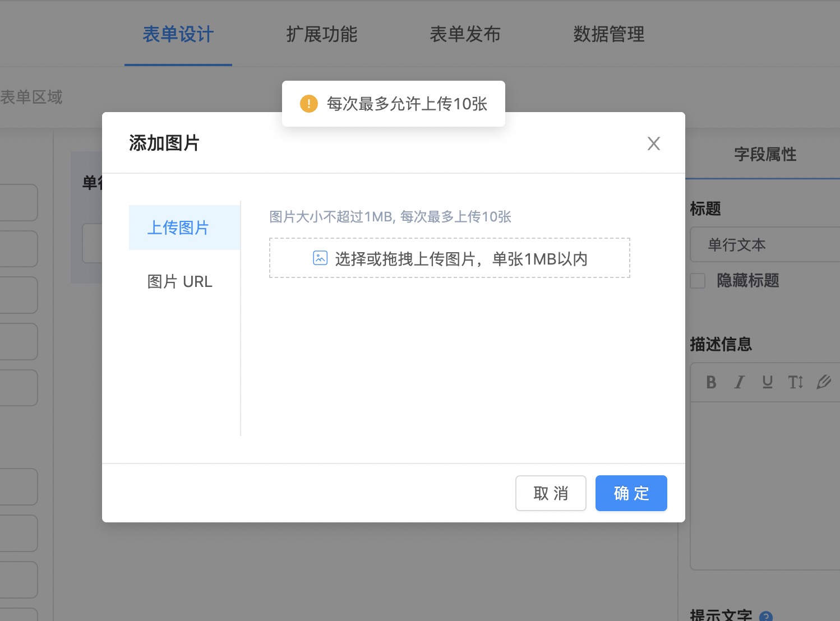The width and height of the screenshot is (840, 621).
Task: Open the help icon next to 提示文字
Action: (766, 615)
